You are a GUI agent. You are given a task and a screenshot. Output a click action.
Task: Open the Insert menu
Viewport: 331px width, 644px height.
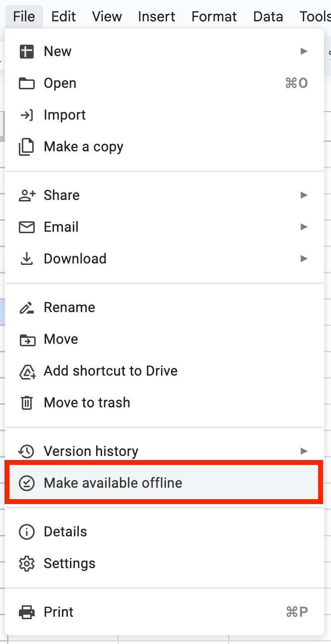(156, 16)
